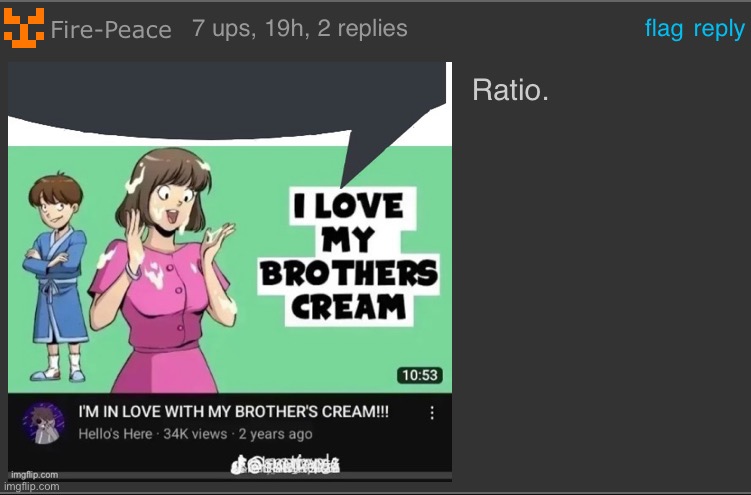Open the three-dot video options menu
Viewport: 751px width, 495px height.
432,413
